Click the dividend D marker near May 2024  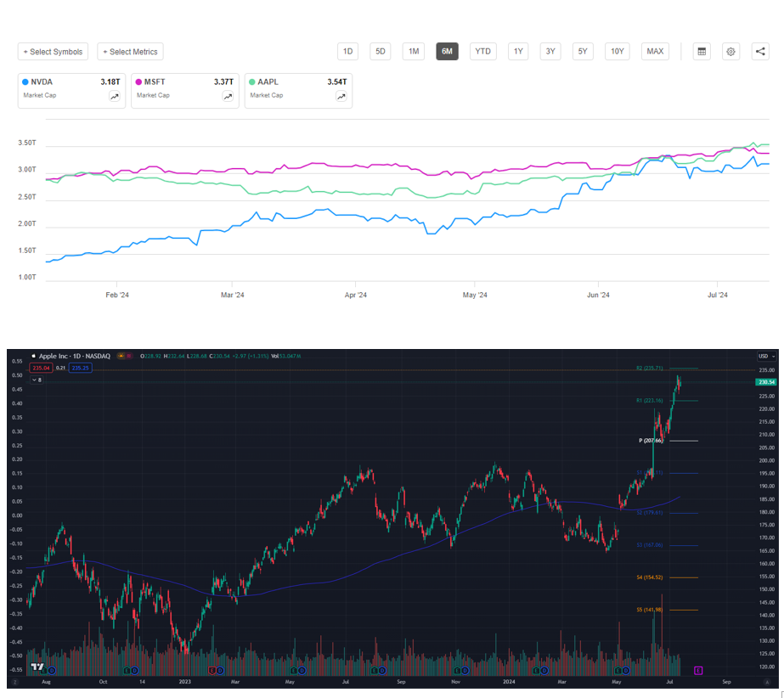(626, 671)
